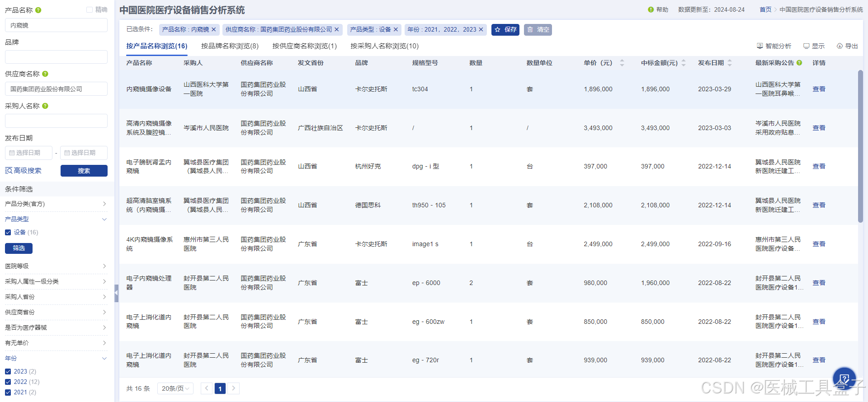This screenshot has height=402, width=868.
Task: Collapse the 产品类型 filter section
Action: click(56, 219)
